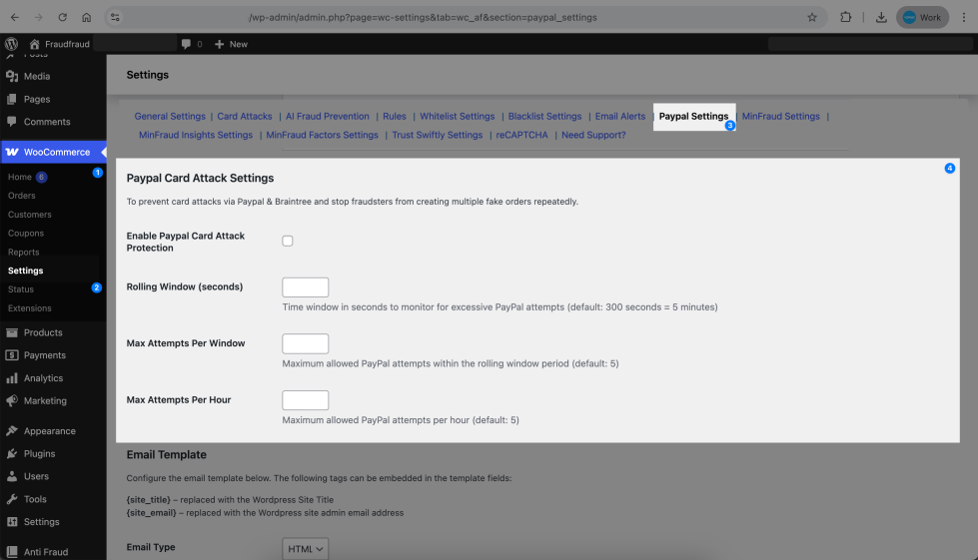Open the New content menu

[231, 44]
